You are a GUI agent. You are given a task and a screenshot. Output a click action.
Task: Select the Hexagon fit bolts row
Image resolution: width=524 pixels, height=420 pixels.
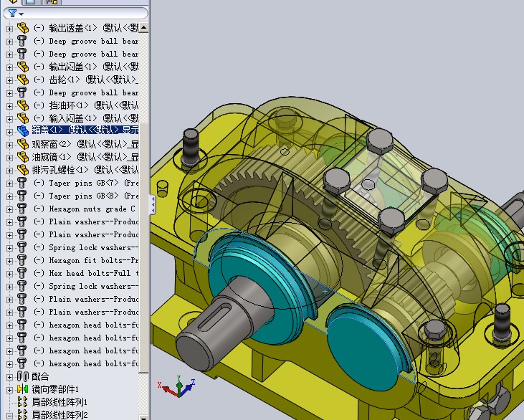pos(86,260)
